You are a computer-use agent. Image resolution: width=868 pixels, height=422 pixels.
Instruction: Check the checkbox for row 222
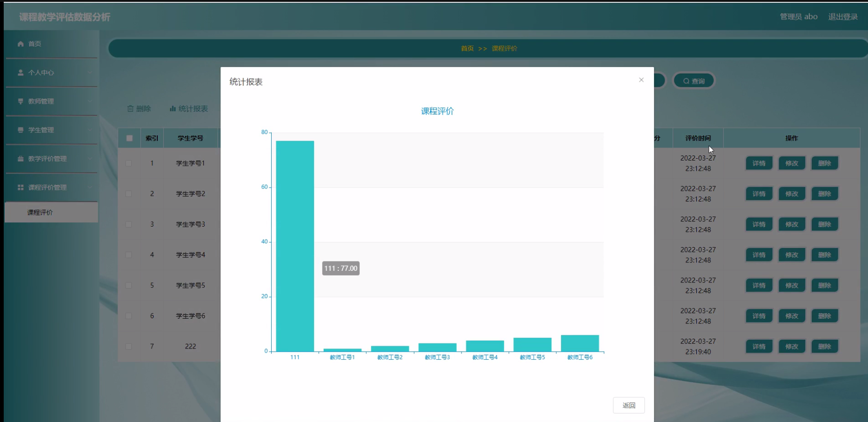[129, 346]
